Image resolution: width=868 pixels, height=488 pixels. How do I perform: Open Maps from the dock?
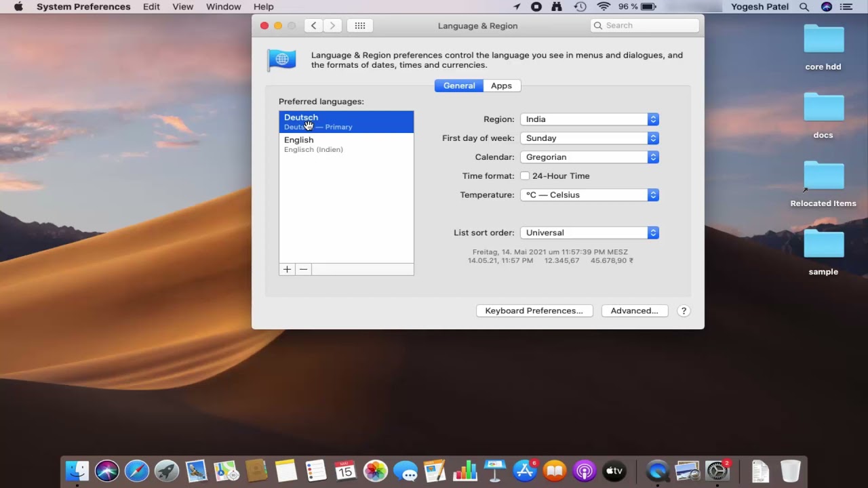(226, 470)
